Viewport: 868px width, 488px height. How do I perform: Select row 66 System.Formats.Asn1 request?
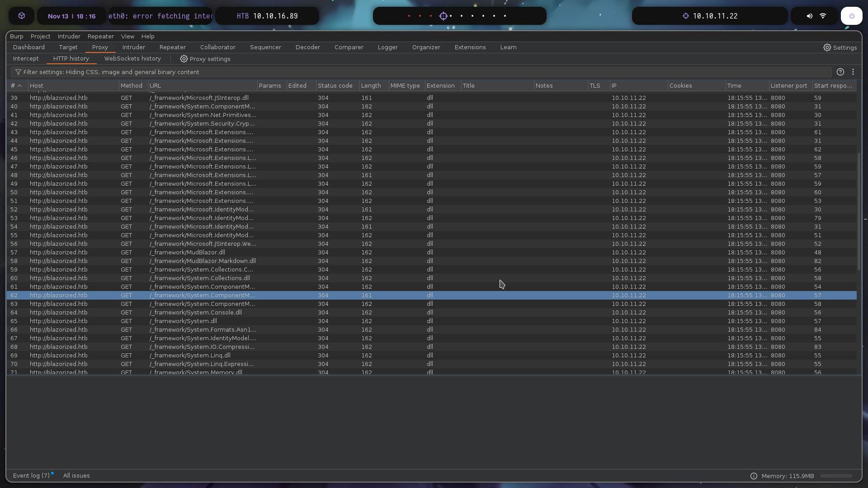point(431,329)
